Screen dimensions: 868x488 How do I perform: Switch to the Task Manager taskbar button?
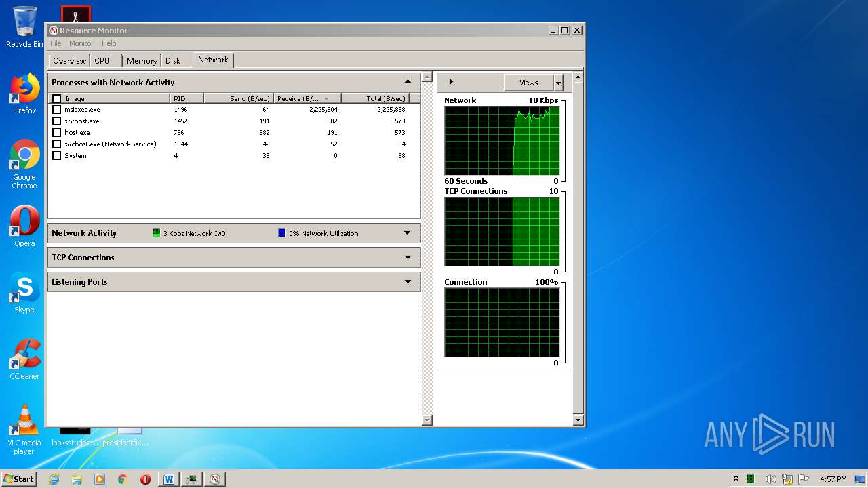[x=192, y=479]
